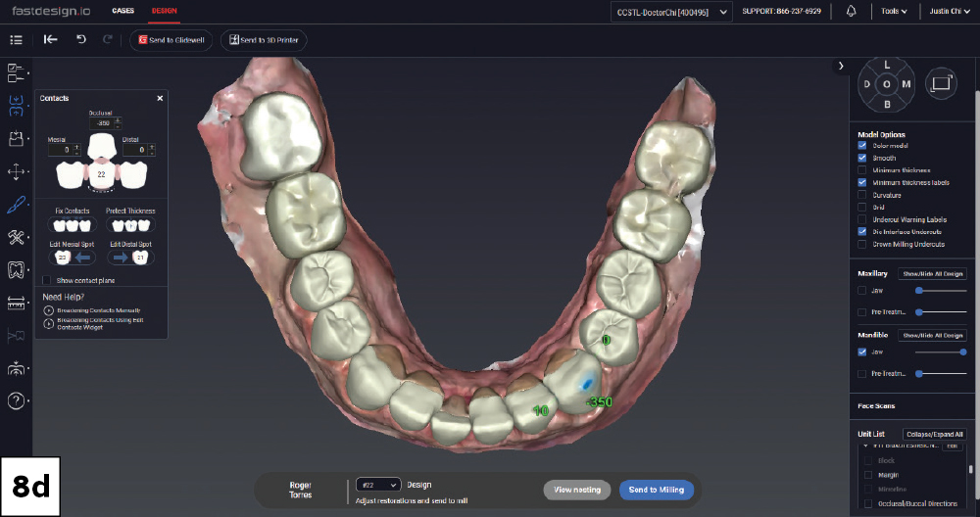Open the CCSTL-DoctorChi account dropdown

[x=671, y=12]
